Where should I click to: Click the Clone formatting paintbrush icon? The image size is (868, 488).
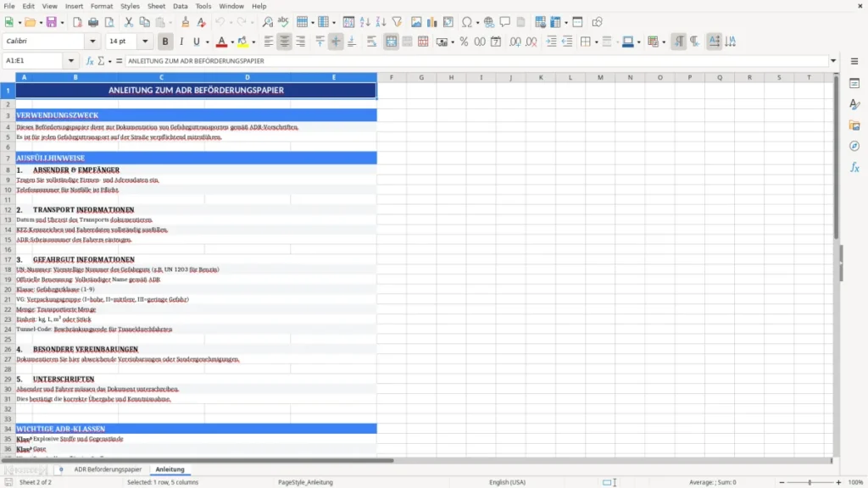tap(186, 22)
